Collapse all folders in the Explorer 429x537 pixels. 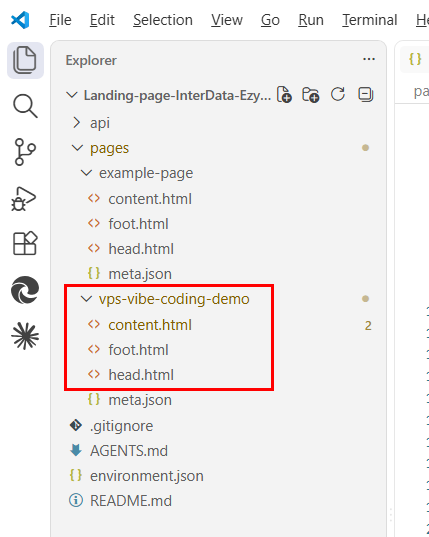[x=365, y=95]
